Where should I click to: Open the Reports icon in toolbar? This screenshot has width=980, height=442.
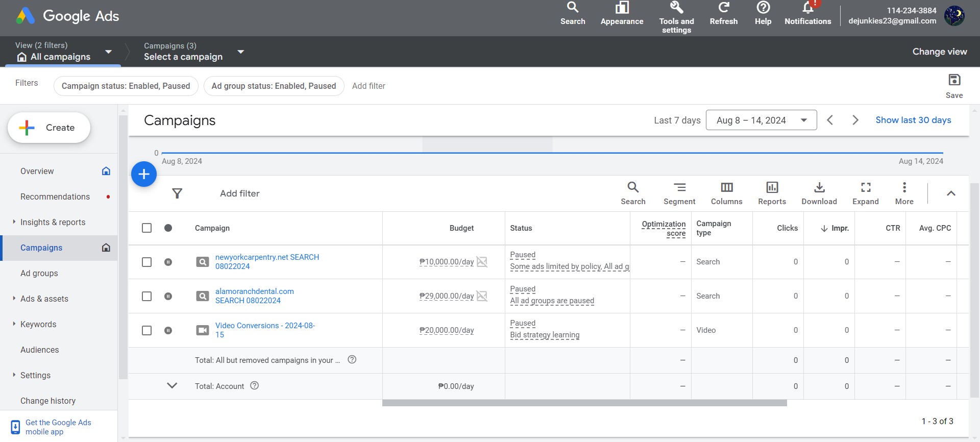[772, 188]
